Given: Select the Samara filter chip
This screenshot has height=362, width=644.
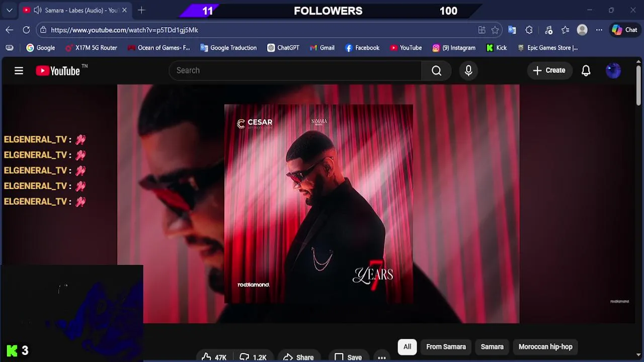Looking at the screenshot, I should click(x=492, y=347).
